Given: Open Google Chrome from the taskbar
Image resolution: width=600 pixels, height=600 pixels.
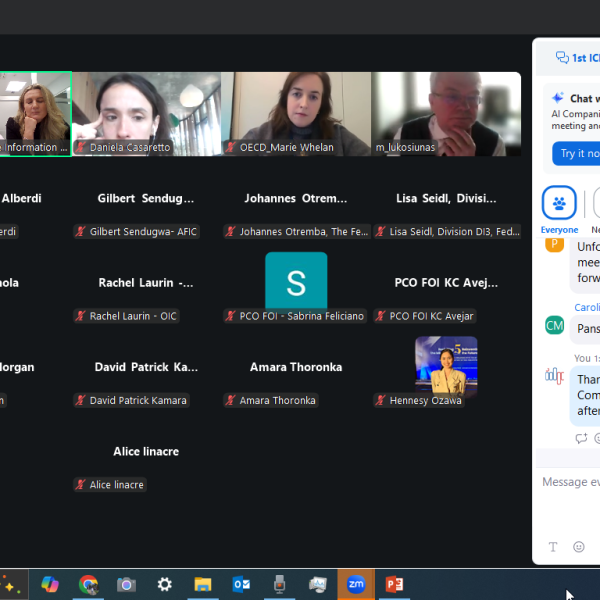Looking at the screenshot, I should point(89,584).
